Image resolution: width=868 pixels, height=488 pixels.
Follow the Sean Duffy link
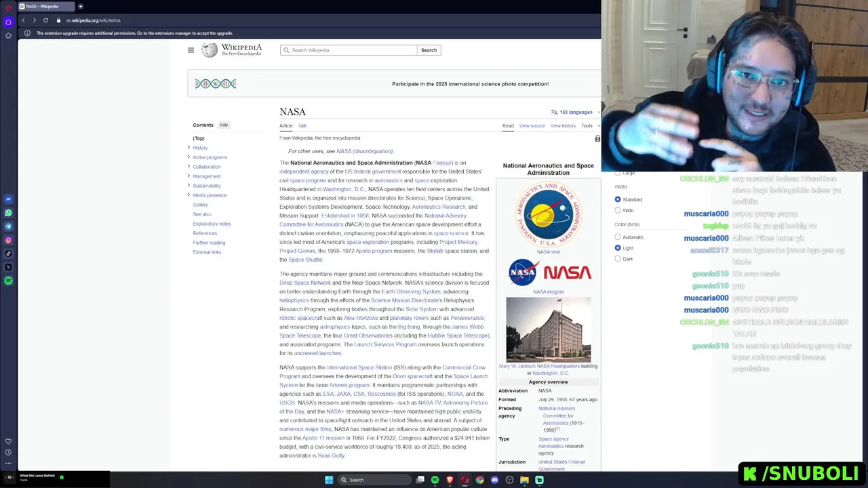(331, 455)
